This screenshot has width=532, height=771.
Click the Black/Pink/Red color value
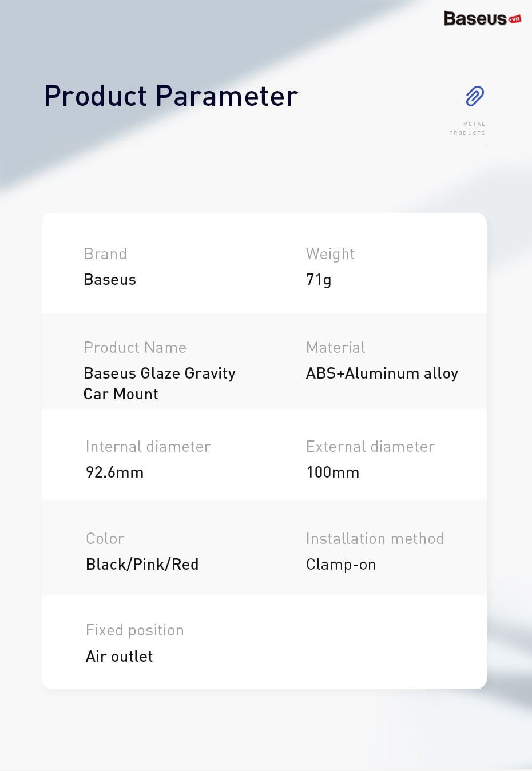point(142,565)
